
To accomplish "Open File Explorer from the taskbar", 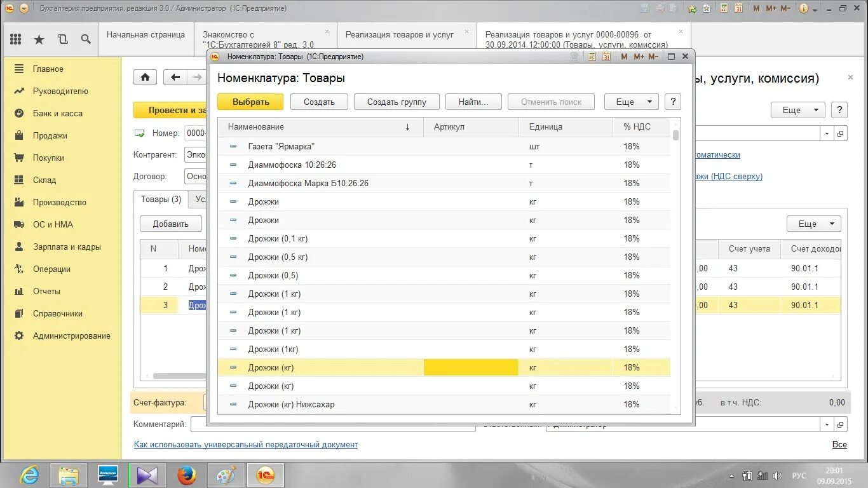I will coord(69,475).
